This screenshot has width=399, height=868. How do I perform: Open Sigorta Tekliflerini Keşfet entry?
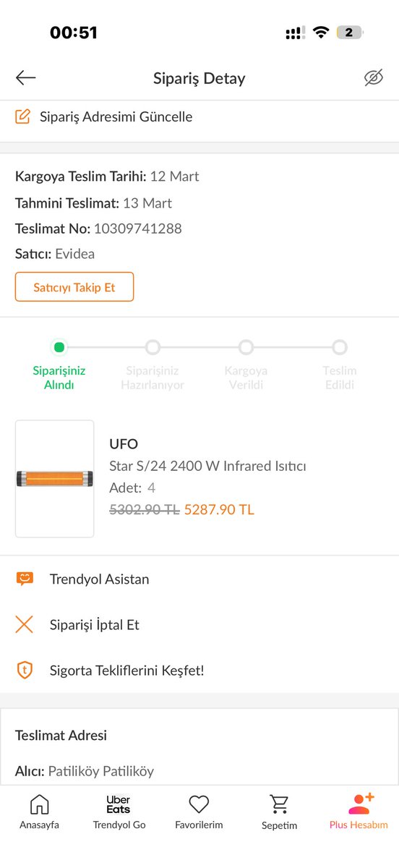(127, 670)
